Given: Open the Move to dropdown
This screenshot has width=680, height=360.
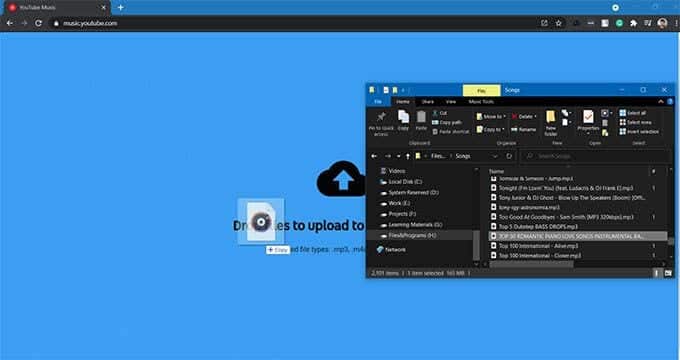Looking at the screenshot, I should 491,117.
